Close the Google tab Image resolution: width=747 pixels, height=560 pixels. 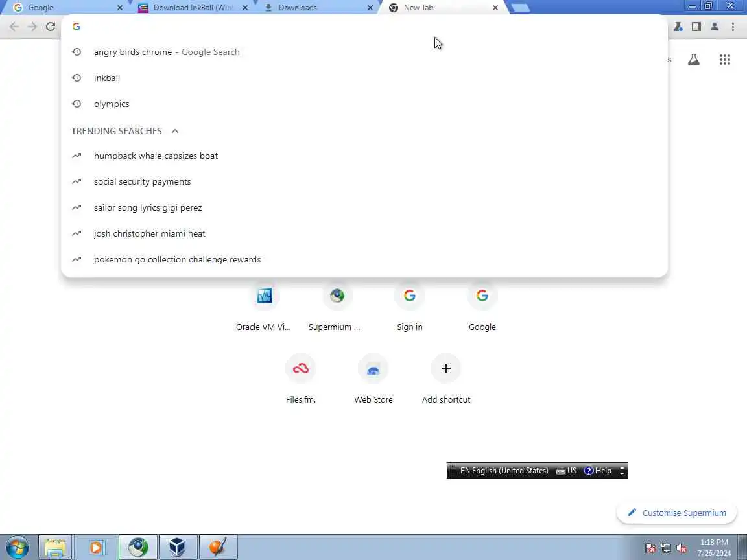[120, 8]
